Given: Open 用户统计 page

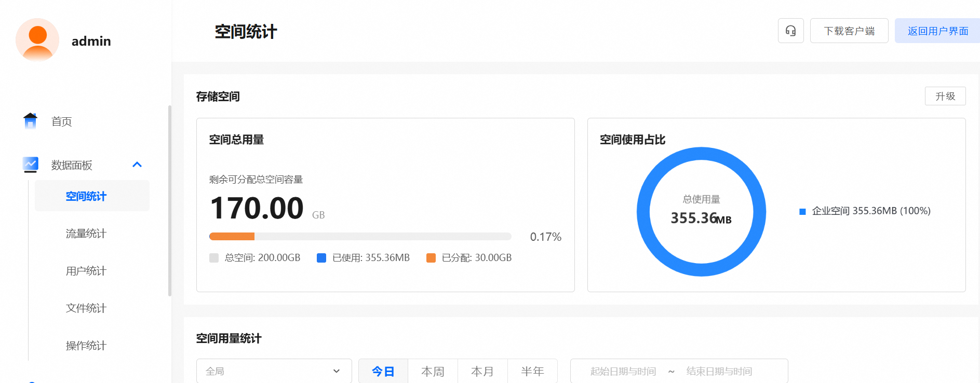Looking at the screenshot, I should (86, 271).
